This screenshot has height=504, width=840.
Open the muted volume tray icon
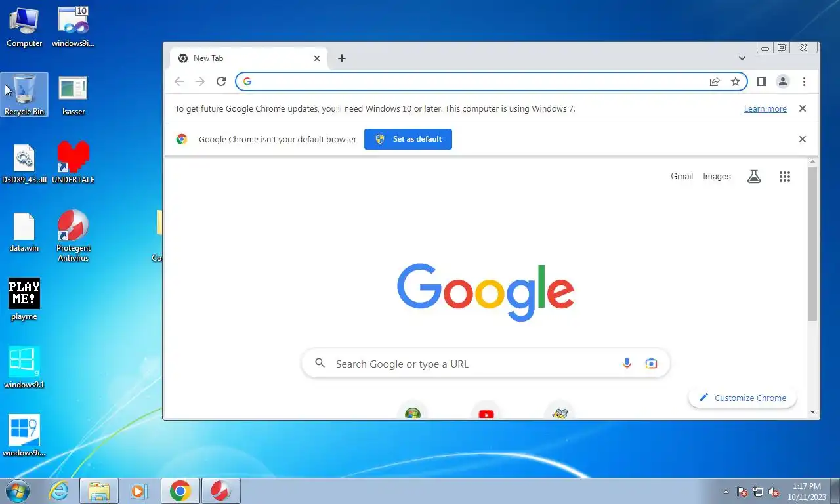(x=774, y=492)
